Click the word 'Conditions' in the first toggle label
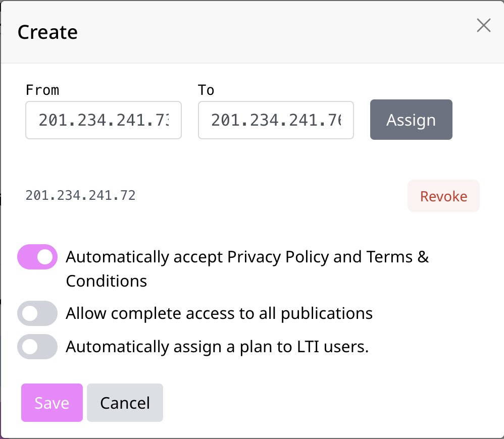 [x=107, y=281]
